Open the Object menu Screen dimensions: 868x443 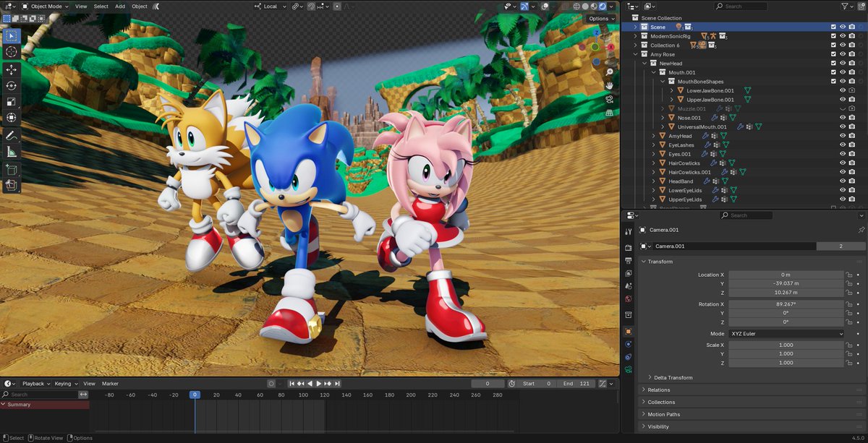tap(140, 7)
